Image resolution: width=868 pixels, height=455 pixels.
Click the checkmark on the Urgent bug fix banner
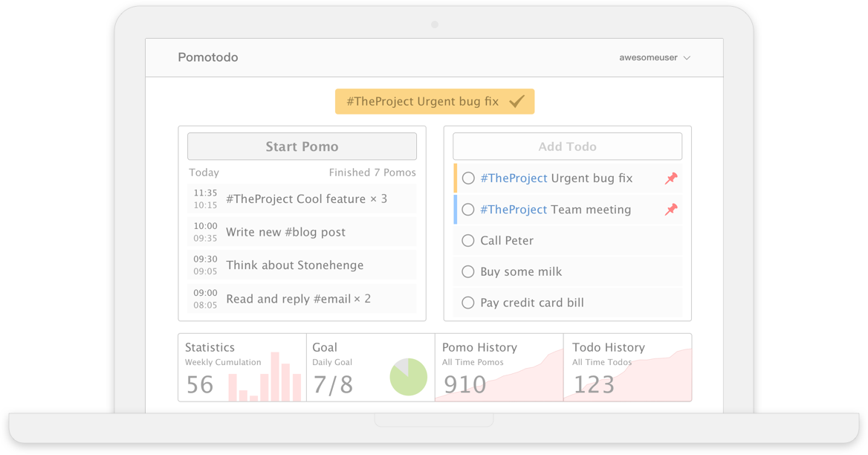pos(516,101)
